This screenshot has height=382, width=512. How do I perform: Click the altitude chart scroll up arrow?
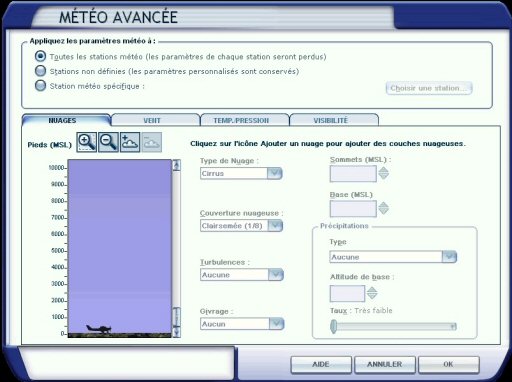point(176,165)
